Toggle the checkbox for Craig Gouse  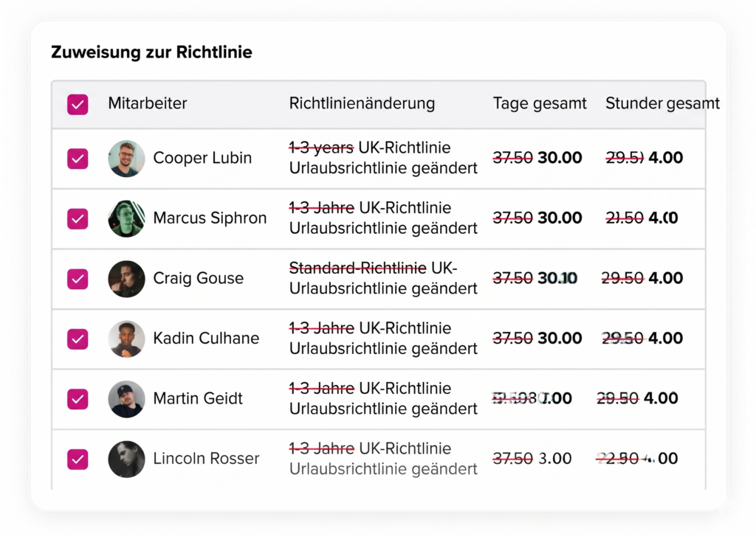coord(77,279)
